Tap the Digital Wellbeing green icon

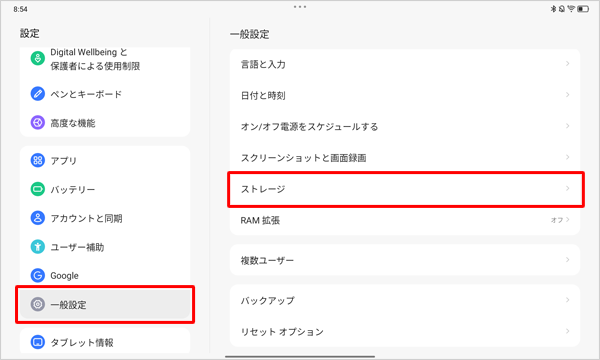tap(38, 59)
